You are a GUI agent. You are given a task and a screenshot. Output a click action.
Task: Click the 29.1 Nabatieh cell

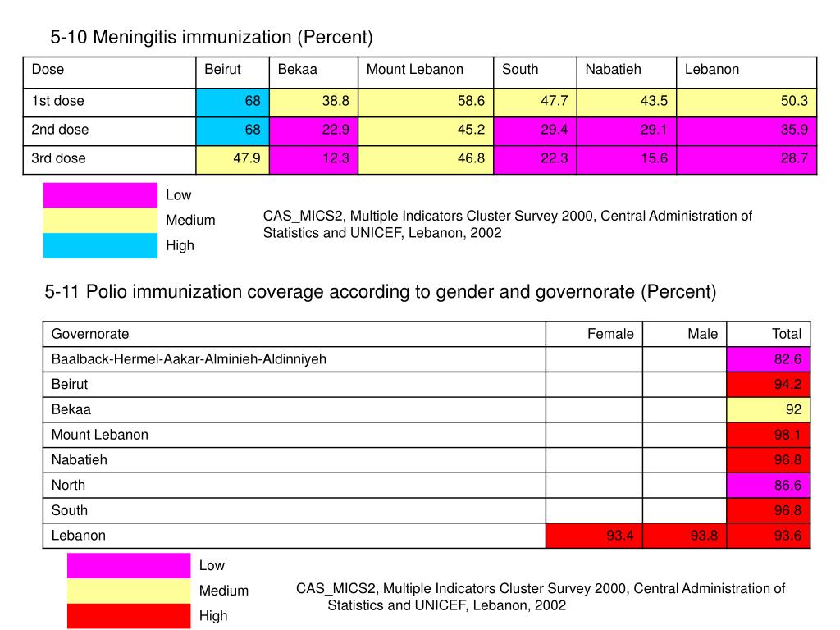(x=627, y=131)
